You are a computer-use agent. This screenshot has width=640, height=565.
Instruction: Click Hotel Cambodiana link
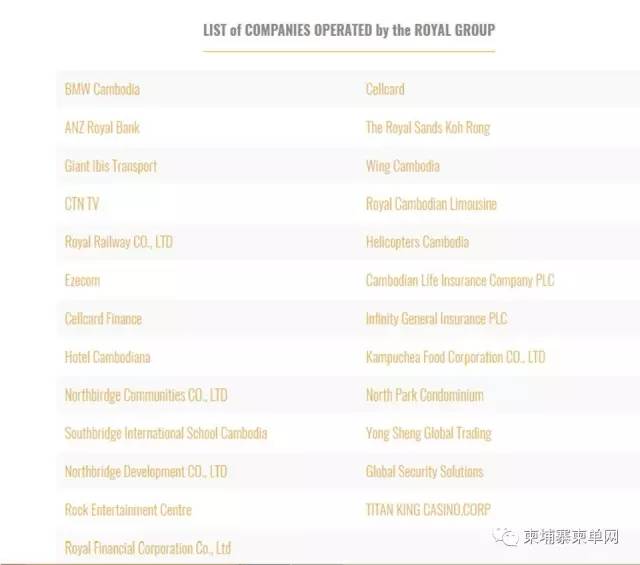point(107,357)
